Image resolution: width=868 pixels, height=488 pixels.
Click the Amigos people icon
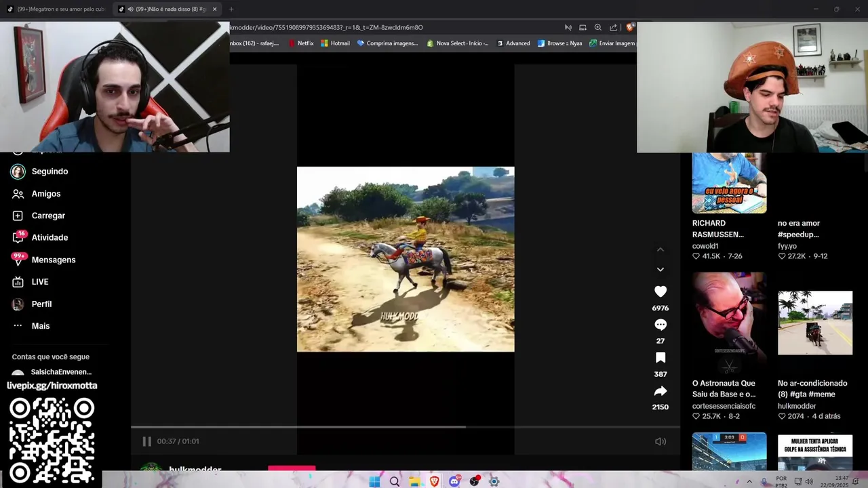(x=18, y=194)
